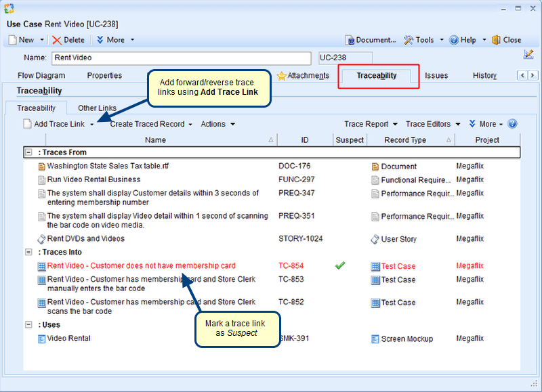Click the Help question mark icon
The height and width of the screenshot is (392, 542).
(454, 40)
